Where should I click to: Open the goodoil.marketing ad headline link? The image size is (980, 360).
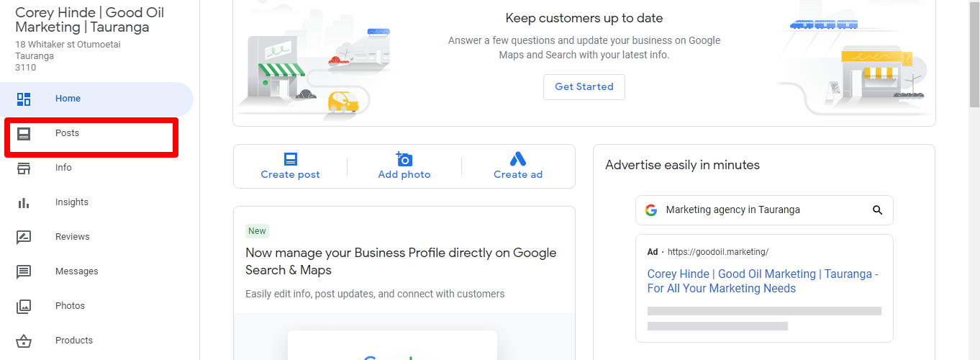pos(763,282)
